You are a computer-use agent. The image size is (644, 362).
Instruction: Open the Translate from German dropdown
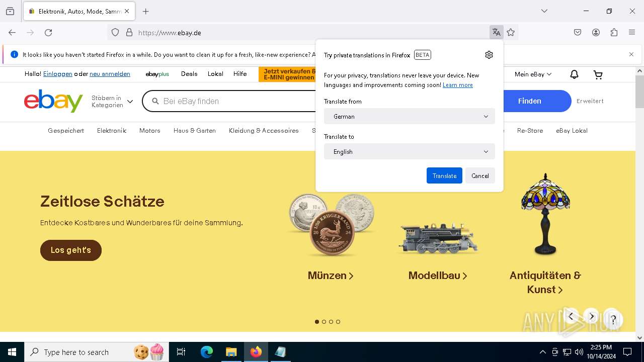pyautogui.click(x=410, y=116)
